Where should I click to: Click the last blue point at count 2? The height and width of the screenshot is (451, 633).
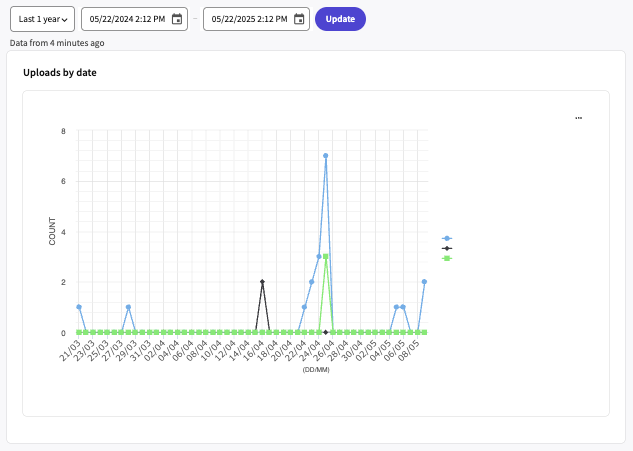[x=425, y=282]
